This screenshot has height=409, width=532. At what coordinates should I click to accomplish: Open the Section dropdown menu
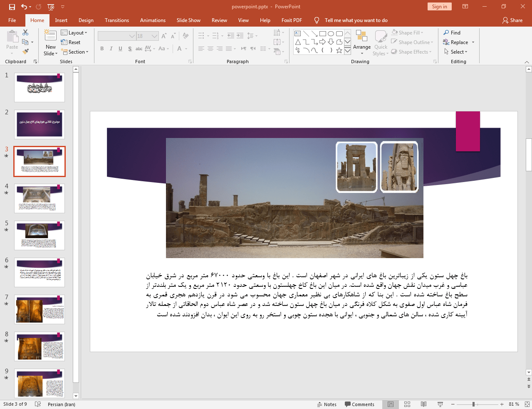click(75, 52)
